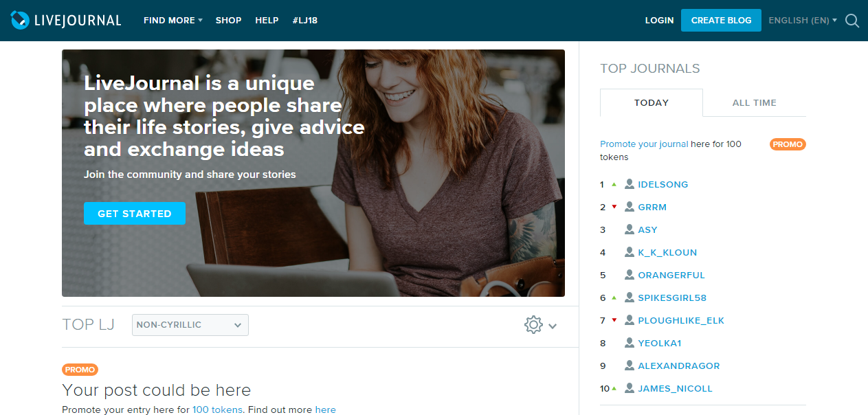Screen dimensions: 868x415
Task: Click the user icon next to JAMES_NICOLL
Action: (629, 388)
